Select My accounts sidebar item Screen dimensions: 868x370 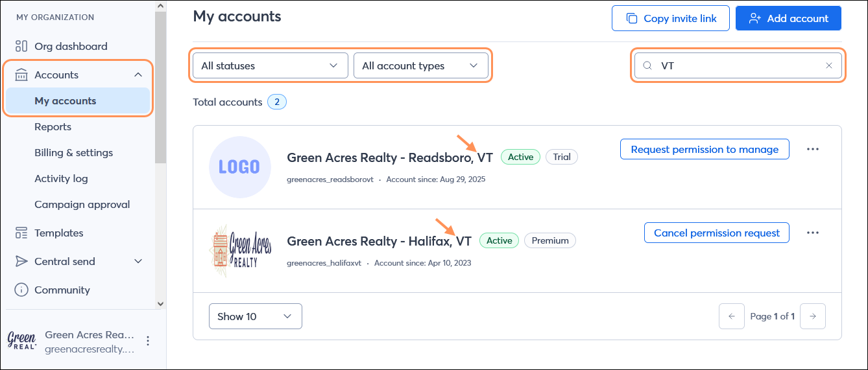pos(78,100)
